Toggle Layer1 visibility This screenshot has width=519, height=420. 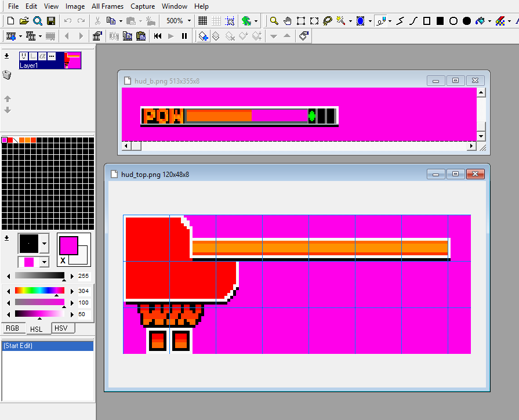tap(24, 56)
